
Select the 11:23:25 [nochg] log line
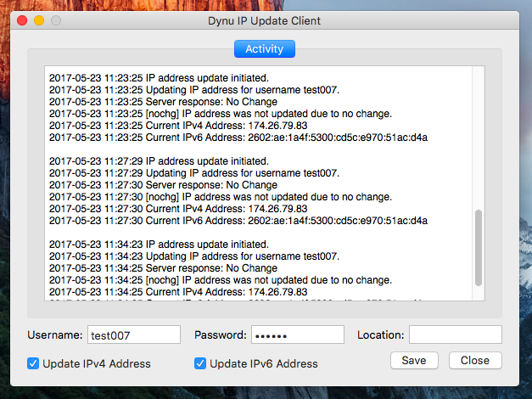[221, 114]
